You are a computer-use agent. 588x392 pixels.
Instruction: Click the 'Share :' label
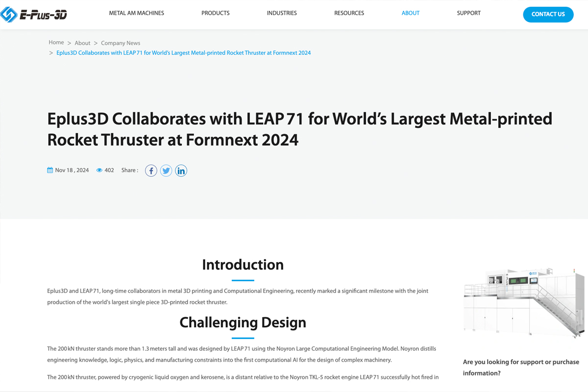click(x=130, y=171)
